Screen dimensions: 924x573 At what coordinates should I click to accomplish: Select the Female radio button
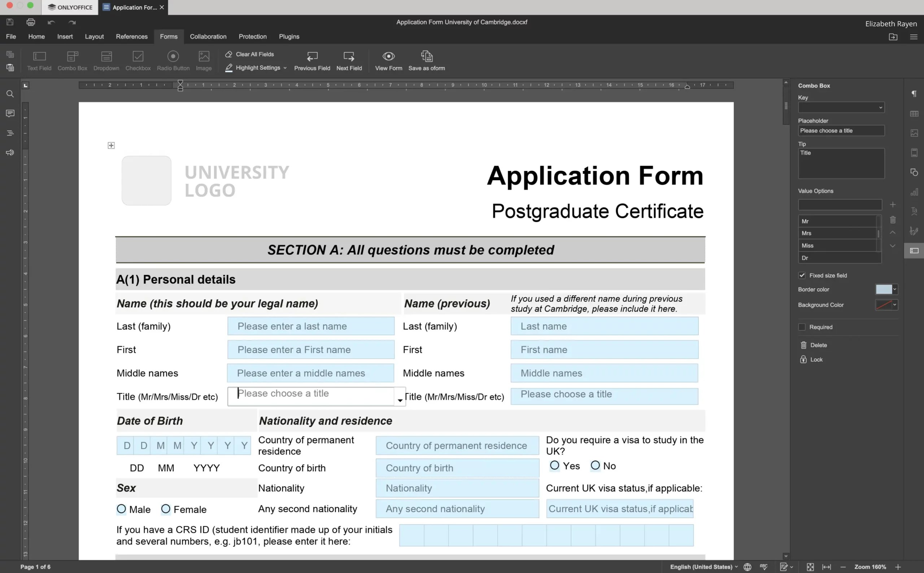click(166, 509)
